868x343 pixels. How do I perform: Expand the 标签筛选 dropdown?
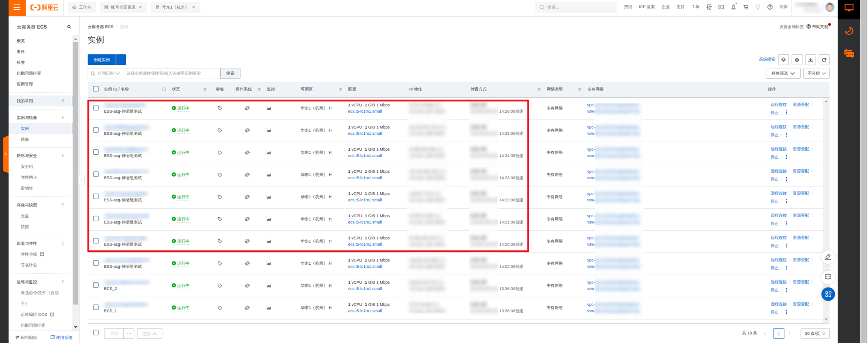783,73
